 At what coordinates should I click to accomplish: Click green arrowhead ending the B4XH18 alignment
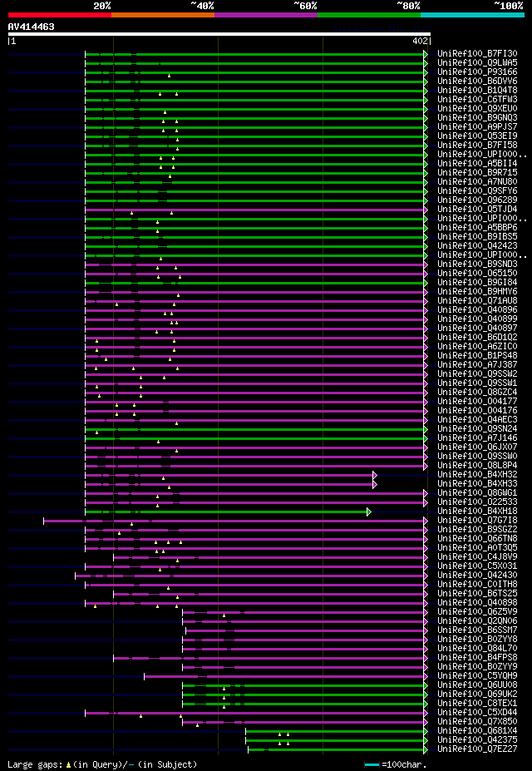(369, 512)
